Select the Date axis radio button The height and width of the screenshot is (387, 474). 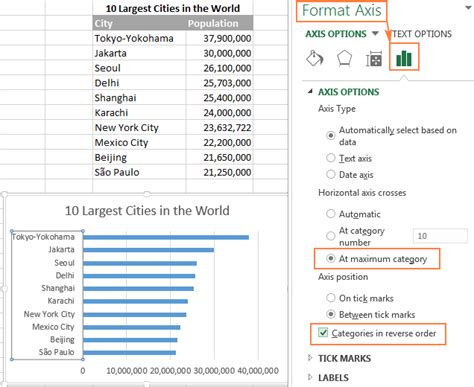(x=331, y=174)
